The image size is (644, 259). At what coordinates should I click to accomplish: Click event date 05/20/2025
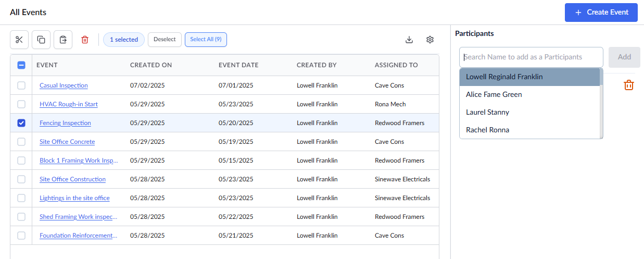236,123
